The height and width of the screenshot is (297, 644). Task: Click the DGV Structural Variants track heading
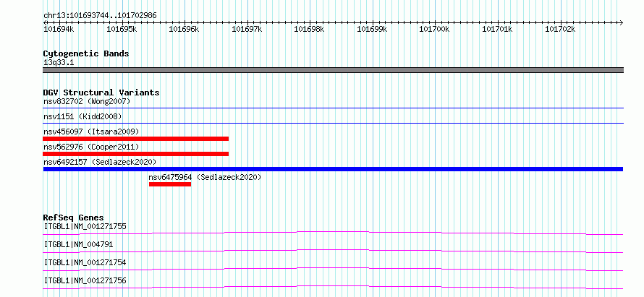tap(101, 92)
